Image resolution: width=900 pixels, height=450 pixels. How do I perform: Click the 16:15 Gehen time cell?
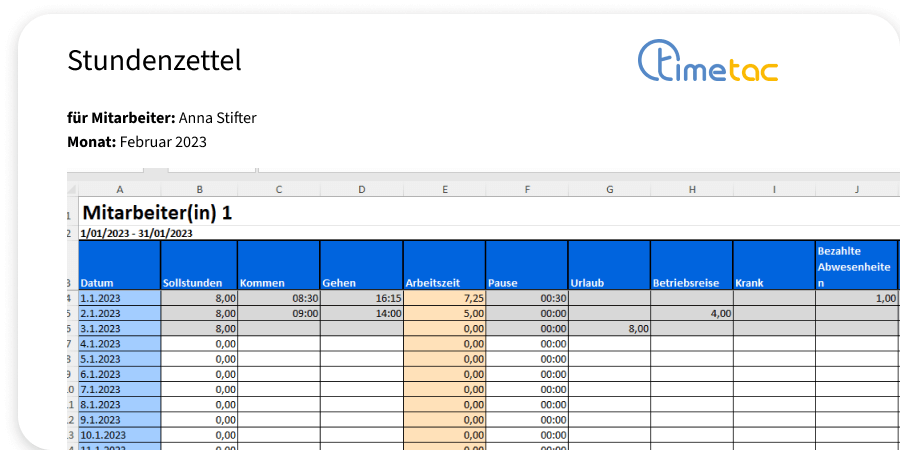coord(361,298)
